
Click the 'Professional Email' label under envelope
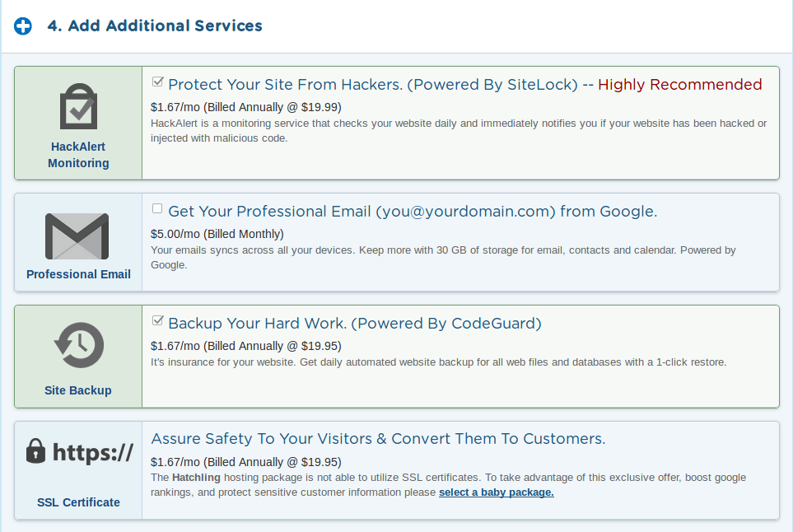78,274
